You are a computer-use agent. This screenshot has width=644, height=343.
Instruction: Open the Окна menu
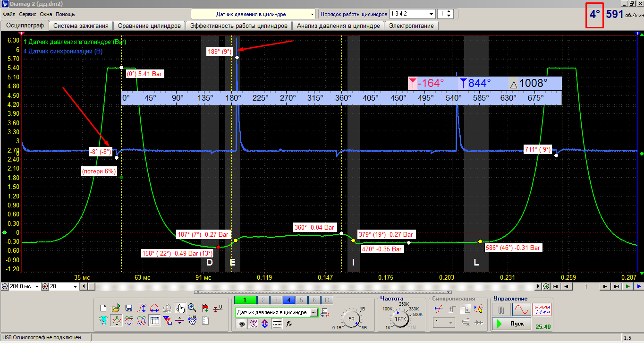46,14
